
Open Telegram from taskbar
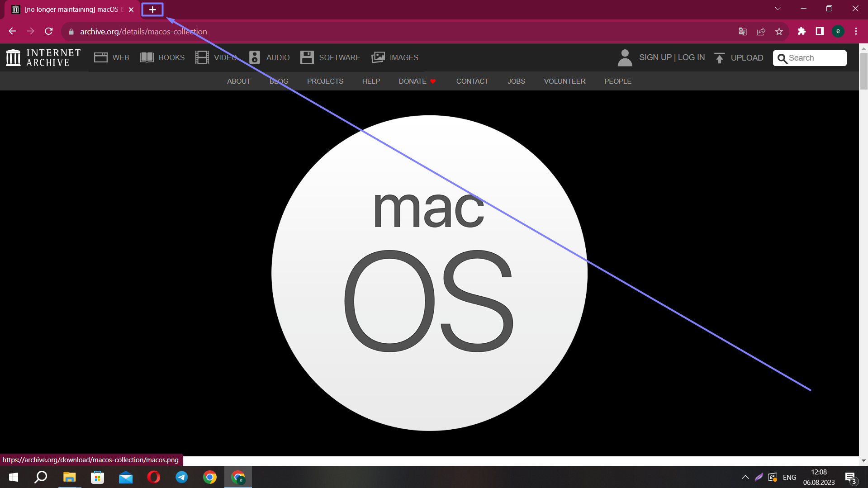point(182,477)
